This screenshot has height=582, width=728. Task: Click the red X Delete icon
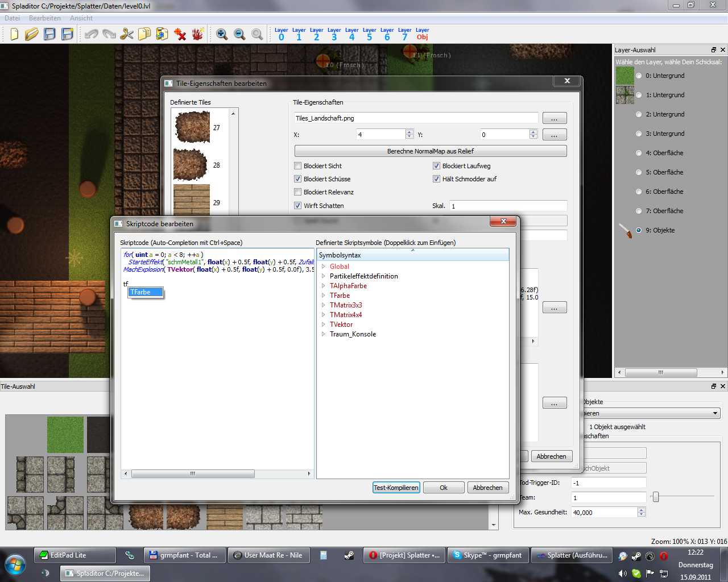pos(180,34)
